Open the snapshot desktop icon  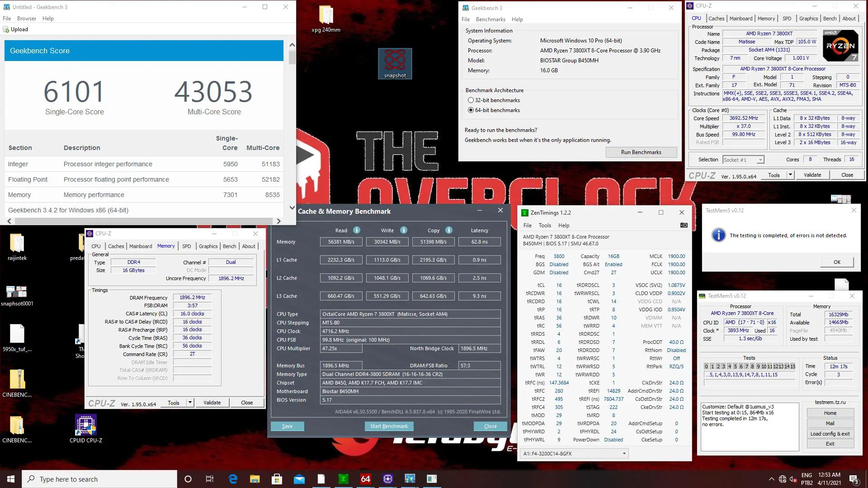coord(395,64)
